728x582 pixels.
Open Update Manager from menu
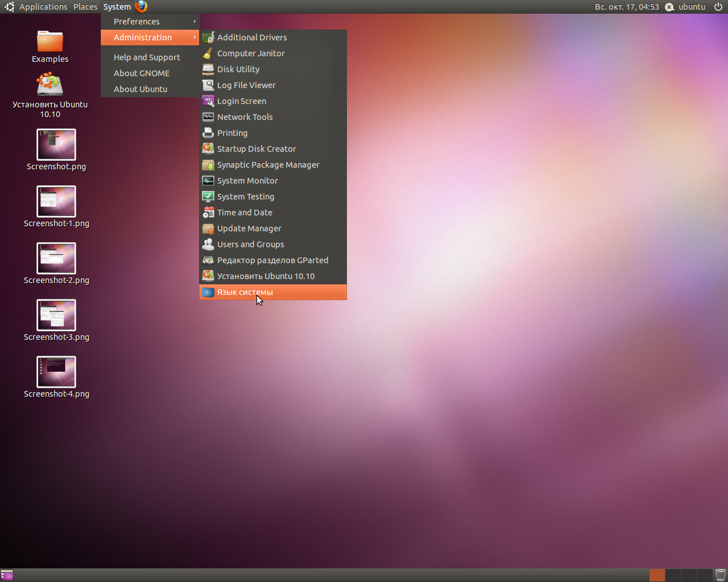point(273,228)
